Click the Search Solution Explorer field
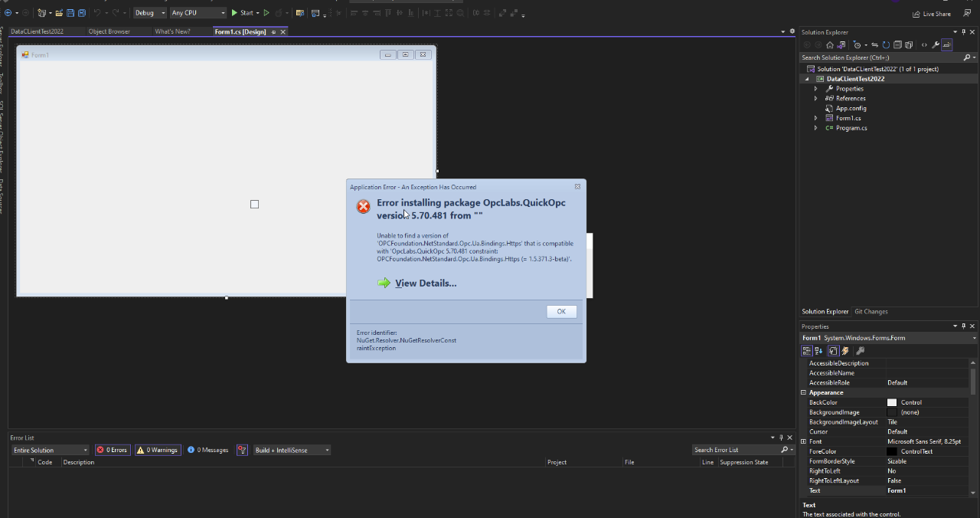The height and width of the screenshot is (518, 980). click(x=880, y=57)
